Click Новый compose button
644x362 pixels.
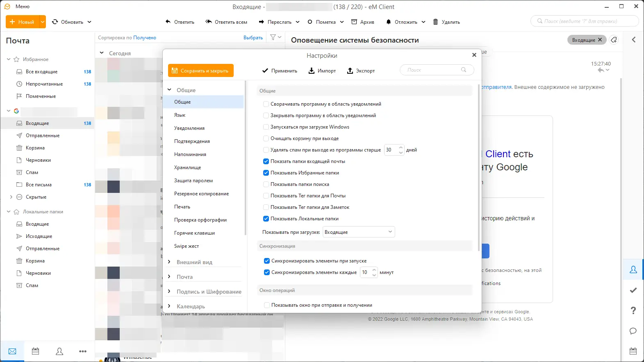tap(23, 22)
